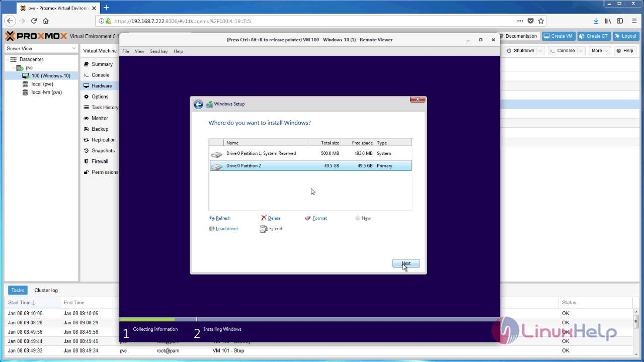The height and width of the screenshot is (362, 644).
Task: Select Drive 0 Partition 1 System Reserved row
Action: point(310,153)
